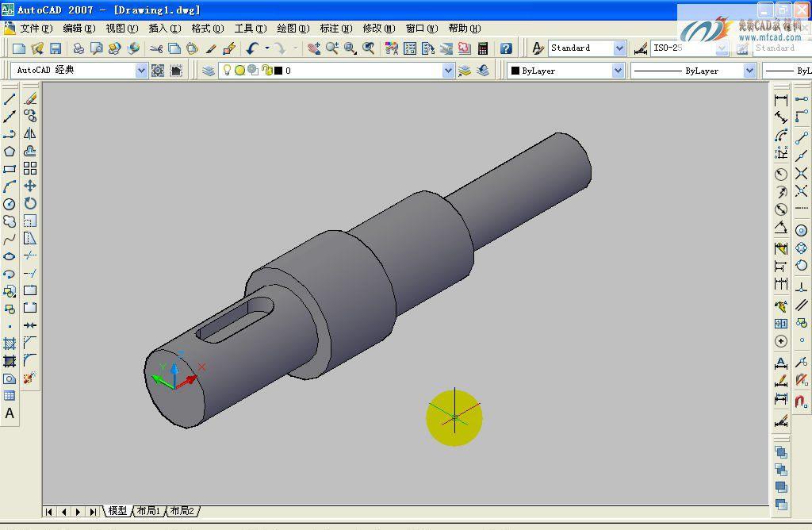Open the Layer Properties Manager icon
This screenshot has width=812, height=530.
pos(209,71)
